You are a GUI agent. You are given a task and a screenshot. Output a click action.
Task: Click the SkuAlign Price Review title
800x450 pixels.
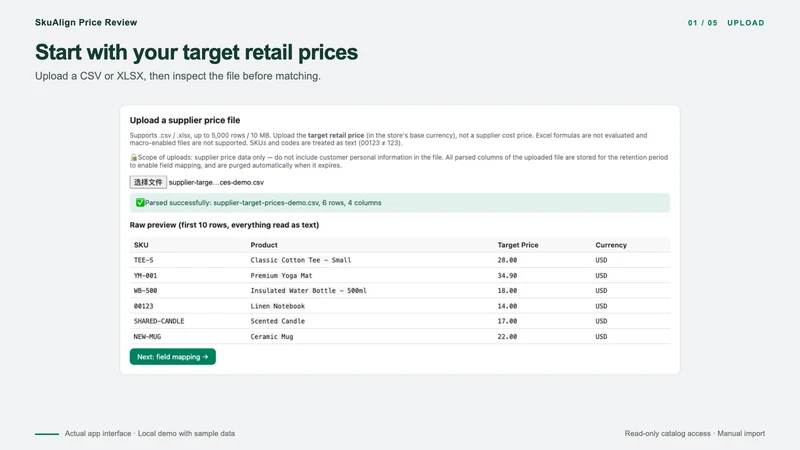pos(86,22)
